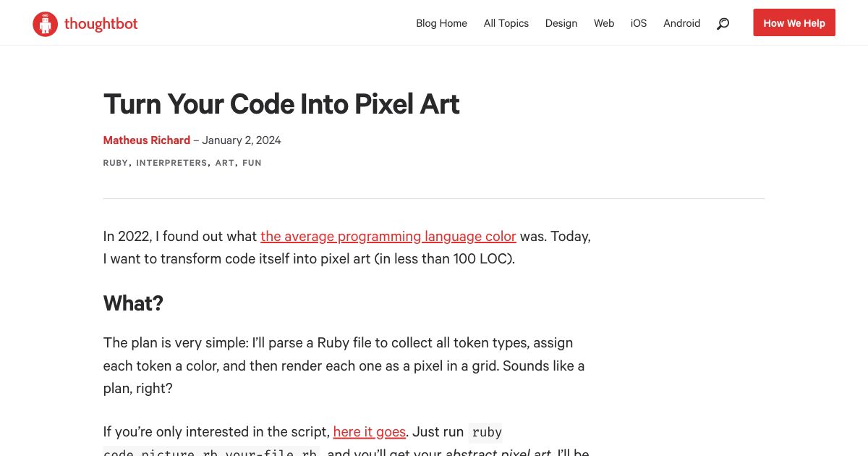The width and height of the screenshot is (868, 456).
Task: Select the ART tag
Action: point(225,162)
